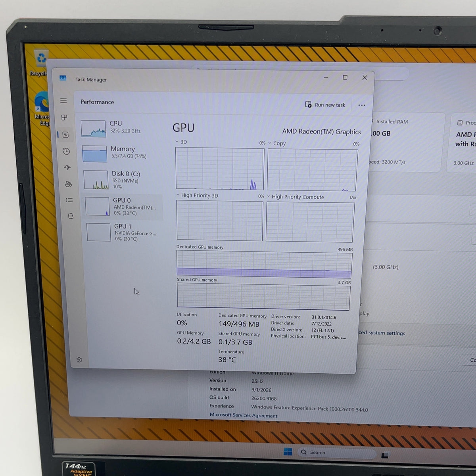Image resolution: width=476 pixels, height=476 pixels.
Task: Open the App history page icon
Action: click(66, 151)
